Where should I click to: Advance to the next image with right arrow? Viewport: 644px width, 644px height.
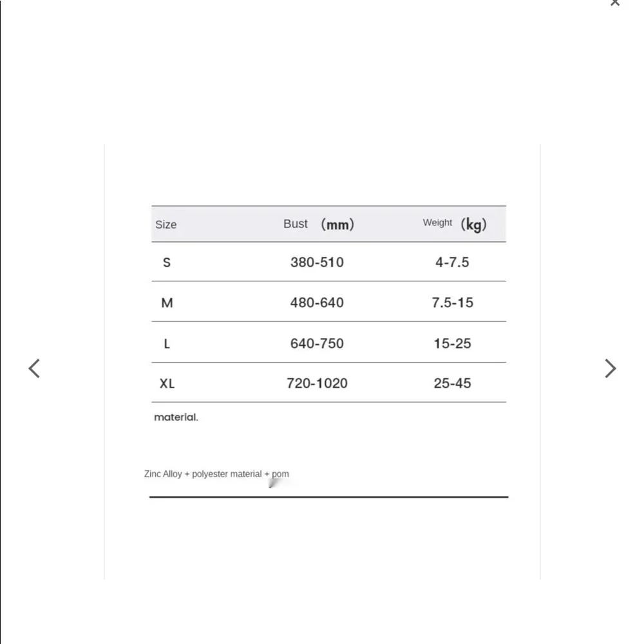point(611,368)
